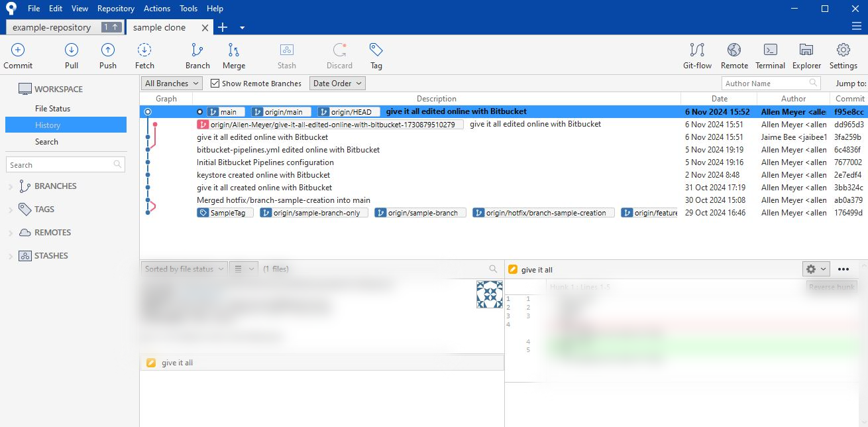868x427 pixels.
Task: Click the Merge toolbar icon
Action: point(233,50)
